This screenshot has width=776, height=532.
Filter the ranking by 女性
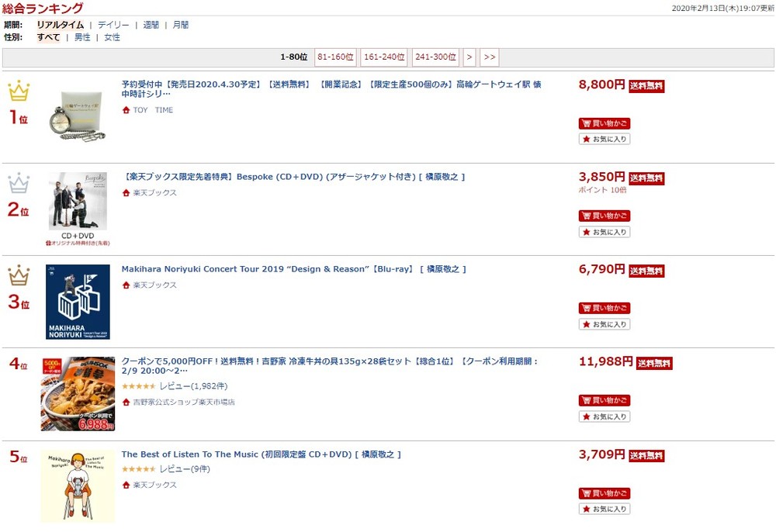click(112, 37)
